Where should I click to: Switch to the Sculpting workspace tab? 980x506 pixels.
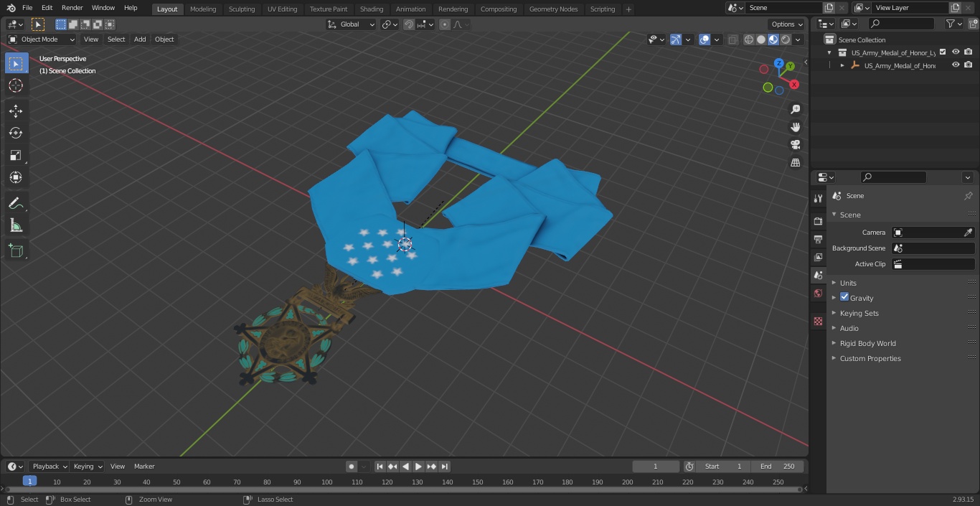coord(242,9)
